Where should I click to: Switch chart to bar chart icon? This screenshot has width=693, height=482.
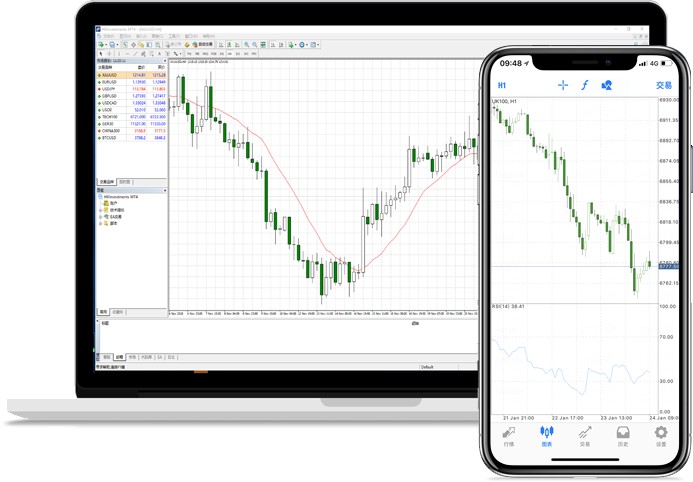[x=221, y=45]
